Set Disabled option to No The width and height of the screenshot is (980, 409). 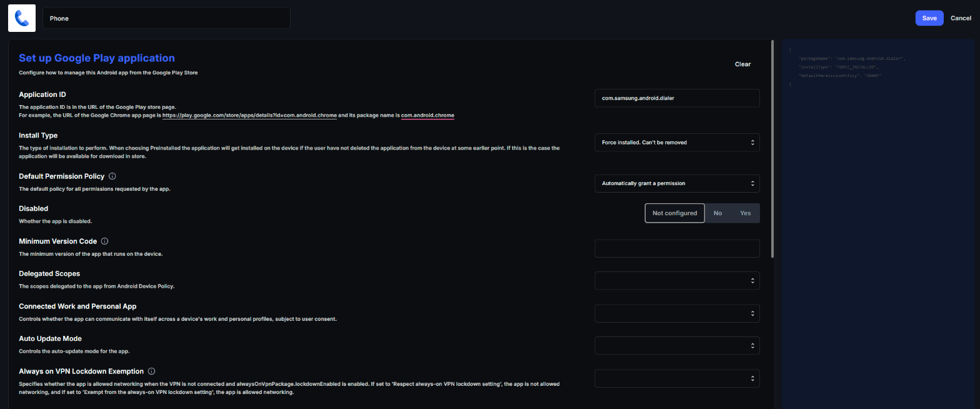coord(717,213)
